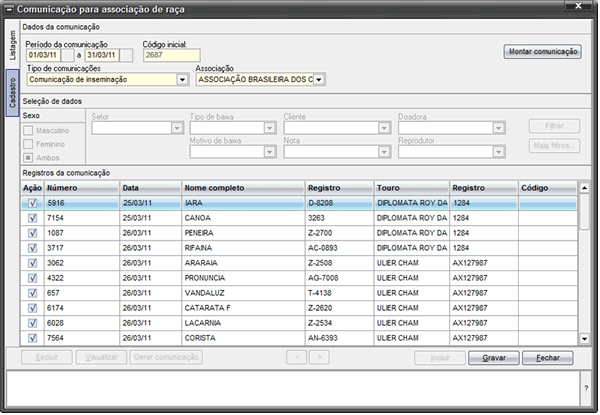The image size is (600, 415).
Task: Expand the Motivo de baixa dropdown
Action: point(270,152)
